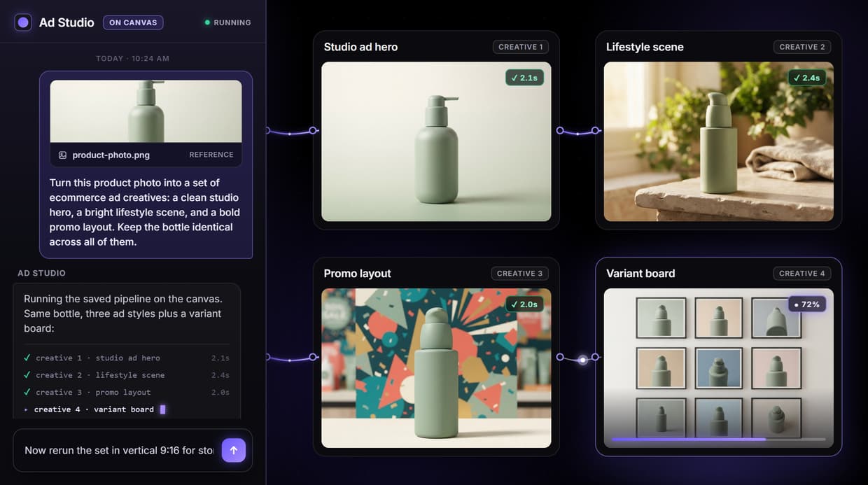Viewport: 868px width, 485px height.
Task: Click the 2.1s completion badge on Studio ad hero
Action: coord(525,78)
